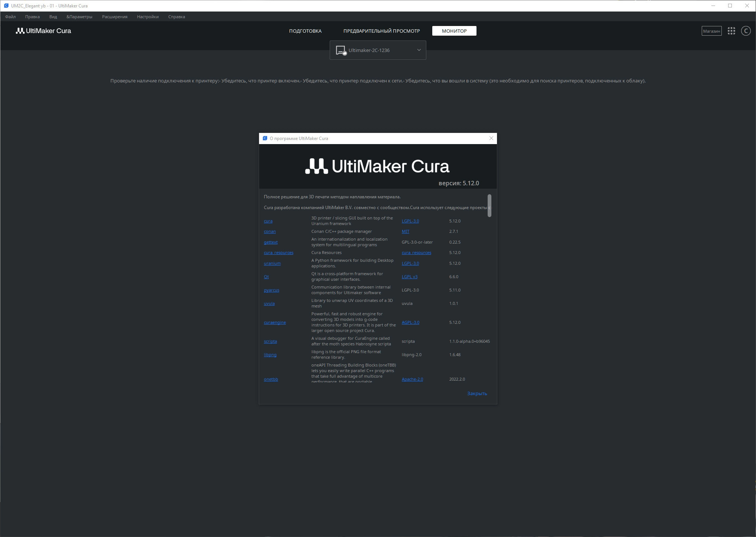
Task: Expand the Ultimaker-2C-1236 printer dropdown
Action: click(x=419, y=50)
